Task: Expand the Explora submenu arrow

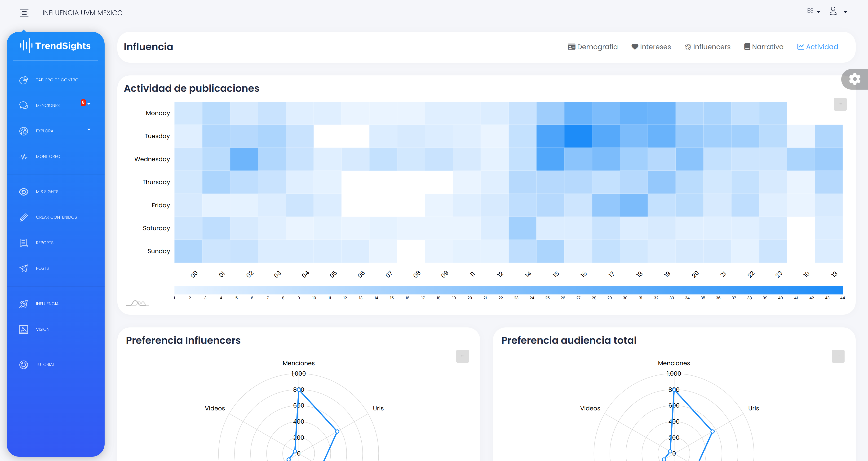Action: coord(89,129)
